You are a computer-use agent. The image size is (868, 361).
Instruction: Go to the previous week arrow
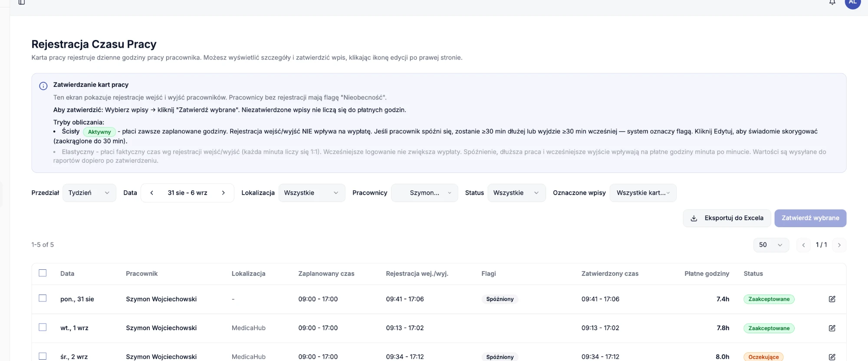(151, 193)
